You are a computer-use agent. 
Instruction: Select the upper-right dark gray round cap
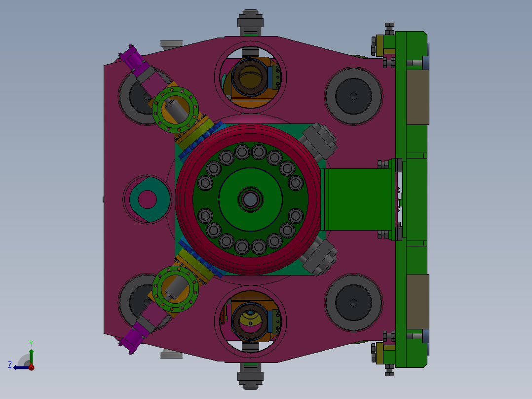(x=353, y=96)
